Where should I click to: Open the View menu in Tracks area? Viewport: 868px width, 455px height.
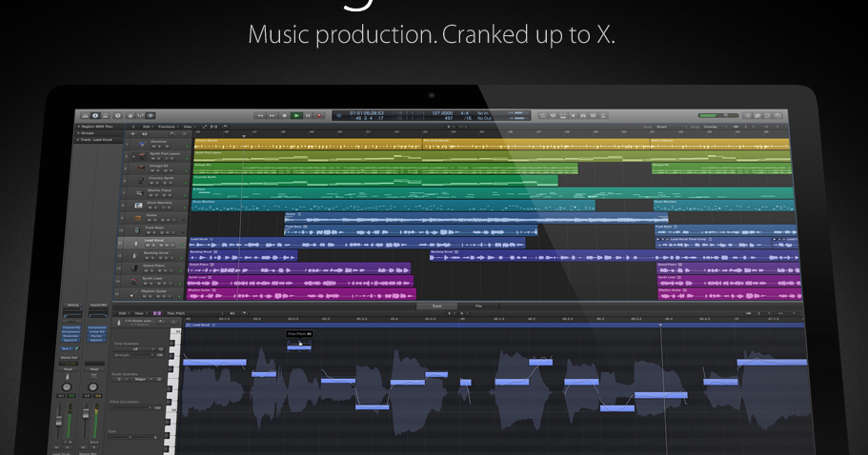pos(189,127)
